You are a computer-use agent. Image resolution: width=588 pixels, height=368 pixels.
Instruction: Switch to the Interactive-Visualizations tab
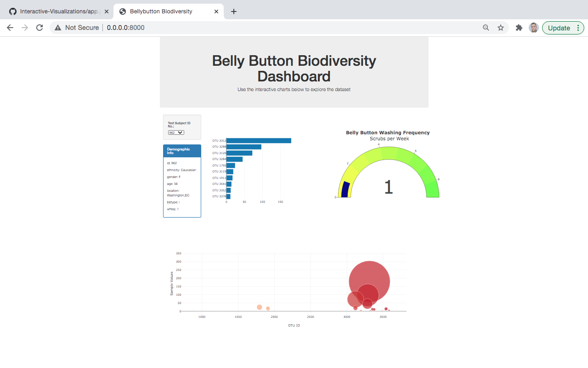pyautogui.click(x=59, y=11)
